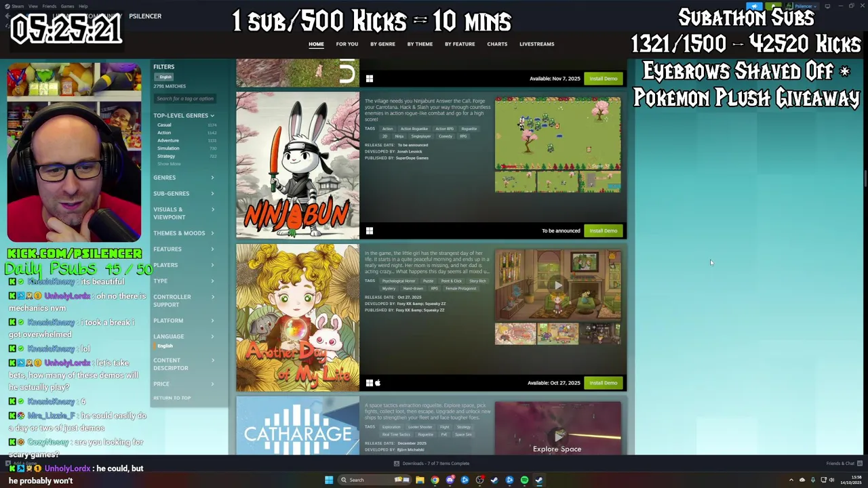Expand the Sub-Genres filter section

[x=183, y=193]
